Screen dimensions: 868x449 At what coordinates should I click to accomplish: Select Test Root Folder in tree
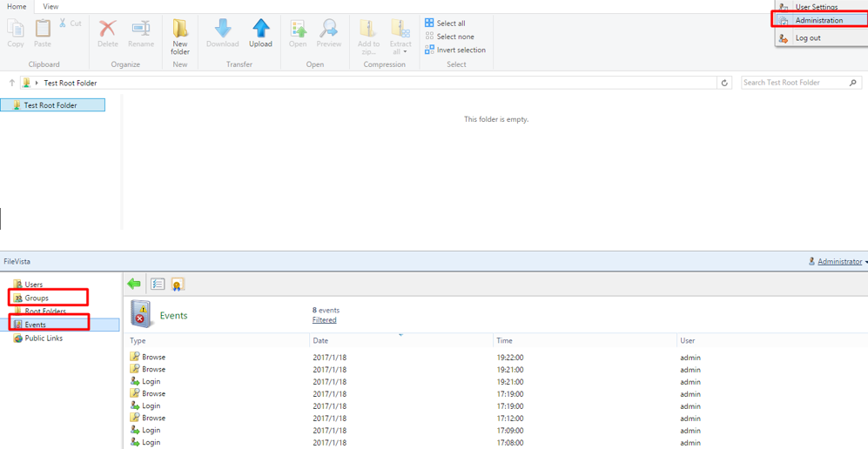[x=53, y=105]
